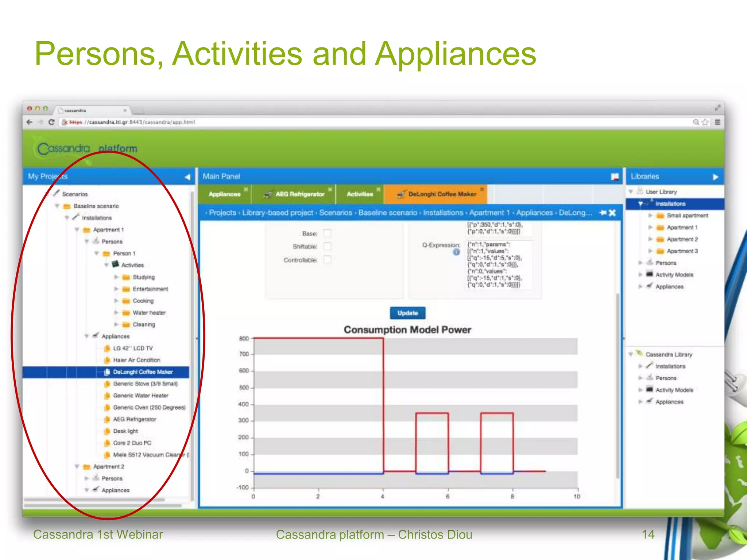Click the Main Panel top-right icon
747x560 pixels.
coord(615,177)
